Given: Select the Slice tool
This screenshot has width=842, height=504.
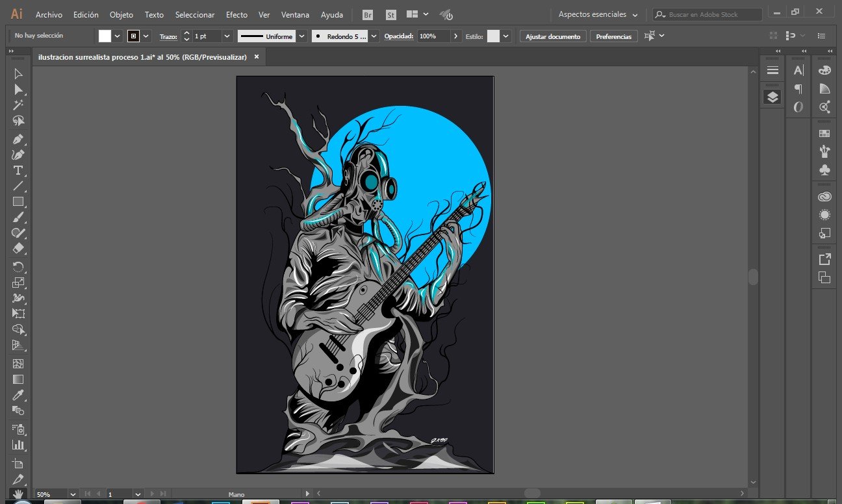Looking at the screenshot, I should click(x=18, y=479).
